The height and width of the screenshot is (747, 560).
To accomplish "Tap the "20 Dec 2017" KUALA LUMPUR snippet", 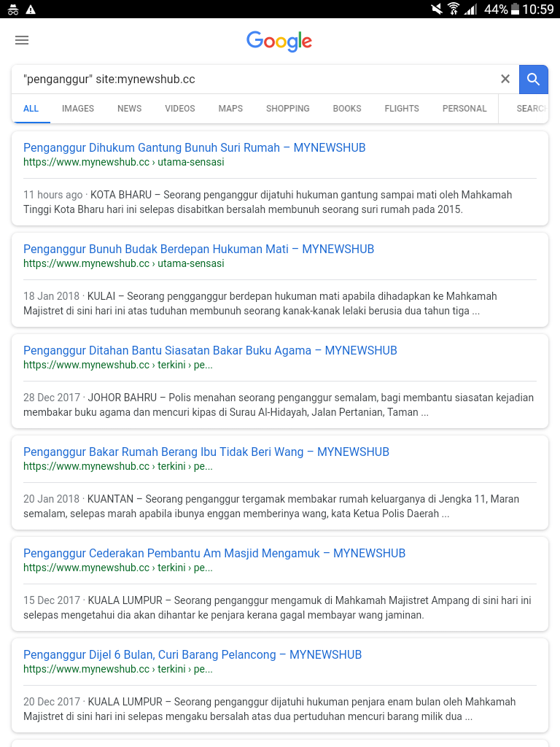I will (270, 709).
